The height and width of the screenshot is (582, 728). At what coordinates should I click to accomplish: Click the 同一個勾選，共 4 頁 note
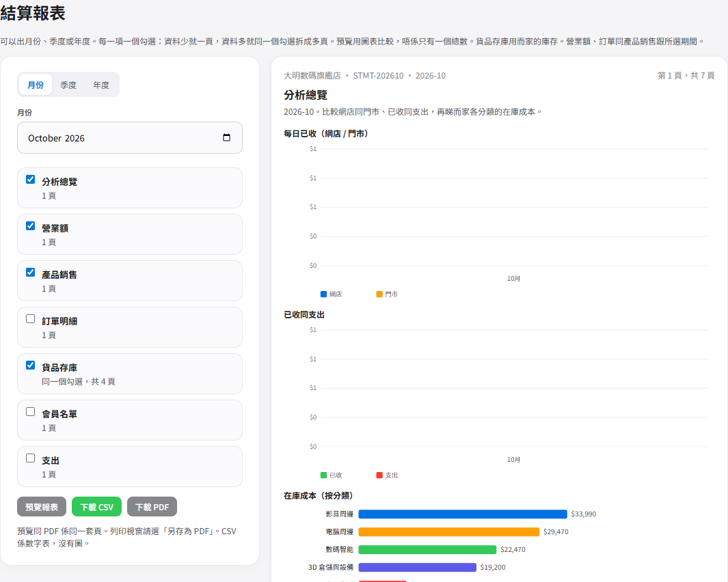click(x=79, y=381)
